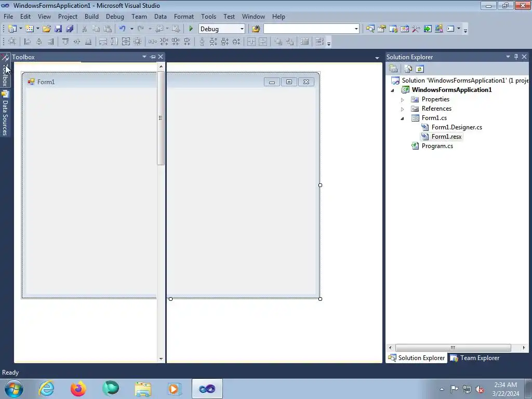Image resolution: width=532 pixels, height=399 pixels.
Task: Click the Toolbox scroll down arrow
Action: 161,358
